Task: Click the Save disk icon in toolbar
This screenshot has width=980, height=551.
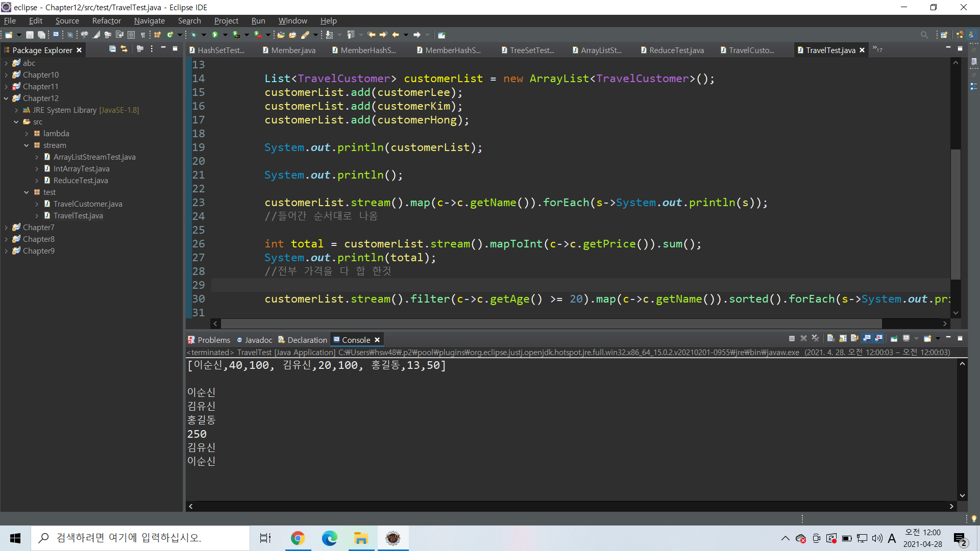Action: click(x=30, y=35)
